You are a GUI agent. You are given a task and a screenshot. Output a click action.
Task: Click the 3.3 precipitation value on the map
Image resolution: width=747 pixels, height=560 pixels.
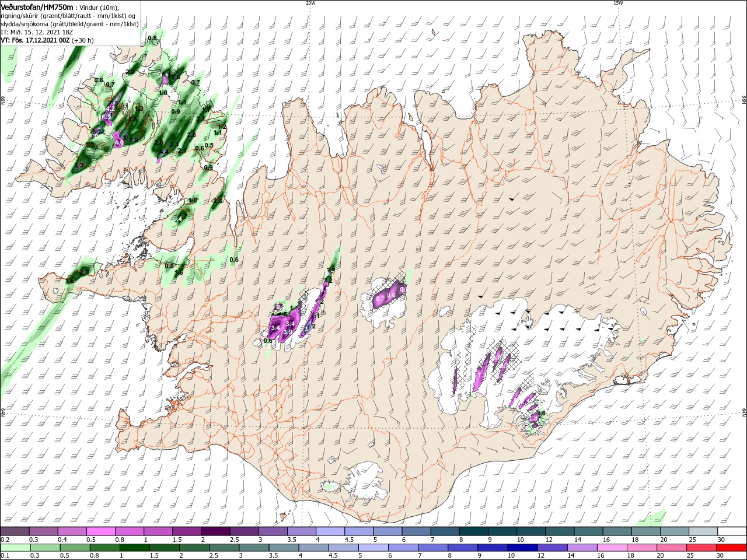79,165
